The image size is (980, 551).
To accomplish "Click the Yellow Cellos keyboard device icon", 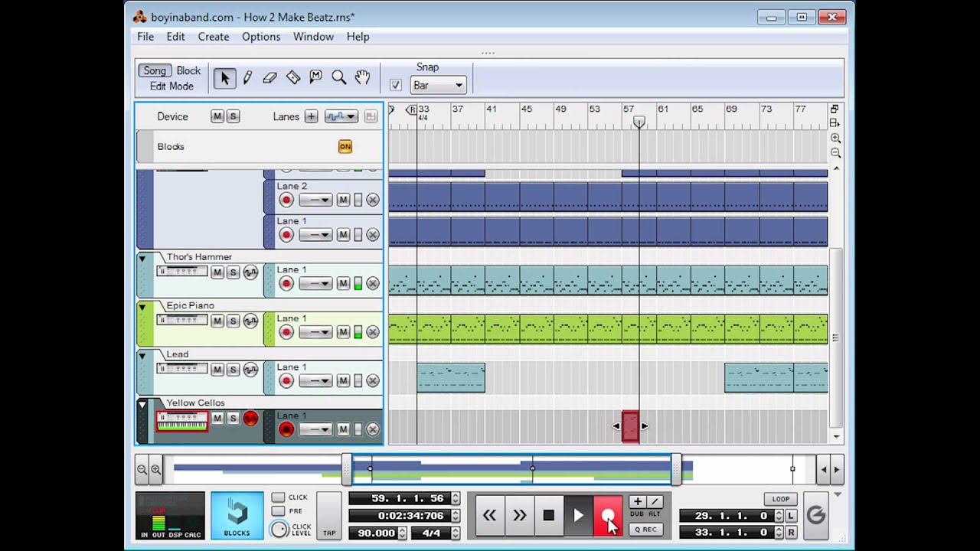I will [182, 421].
